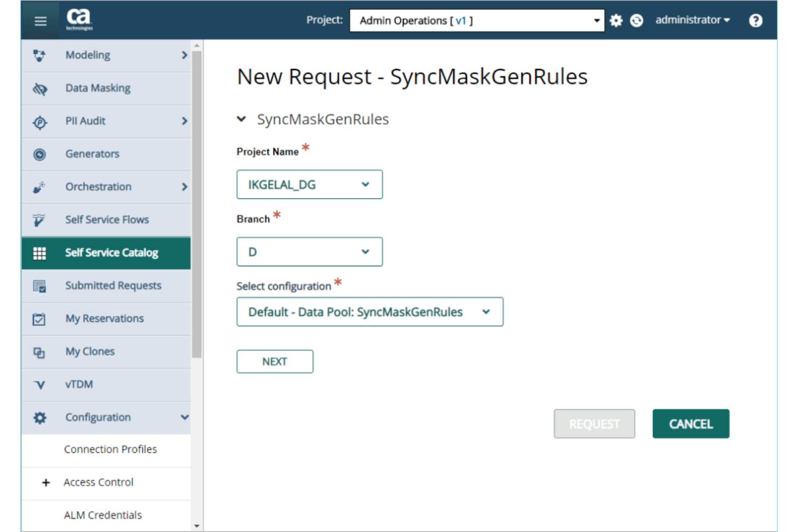Click the My Reservations calendar icon
This screenshot has height=532, width=798.
coord(39,319)
